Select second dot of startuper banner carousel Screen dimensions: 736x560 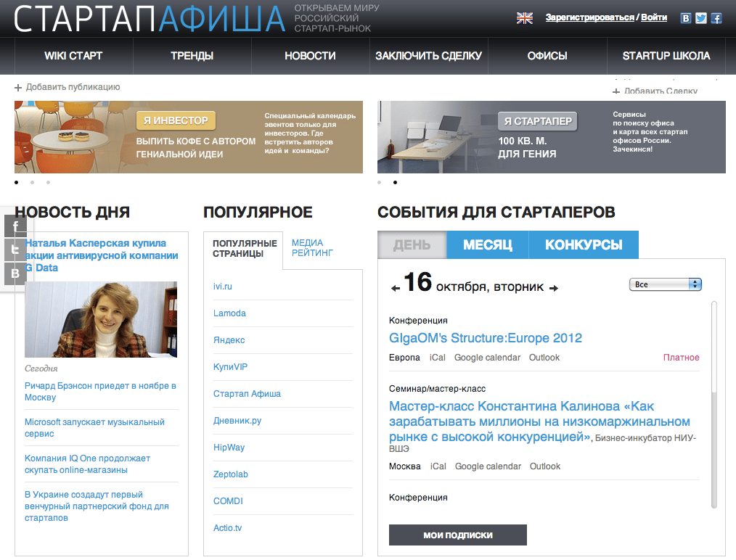tap(396, 183)
